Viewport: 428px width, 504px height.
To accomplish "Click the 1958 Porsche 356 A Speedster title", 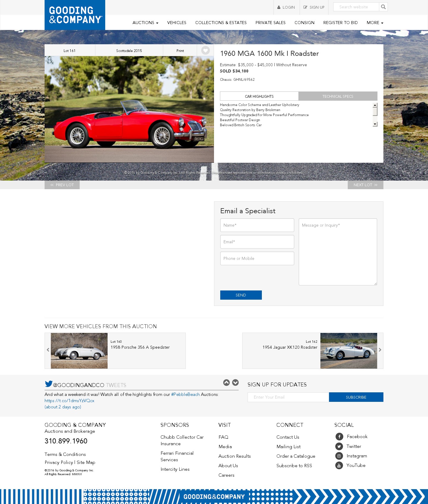I will (x=140, y=347).
